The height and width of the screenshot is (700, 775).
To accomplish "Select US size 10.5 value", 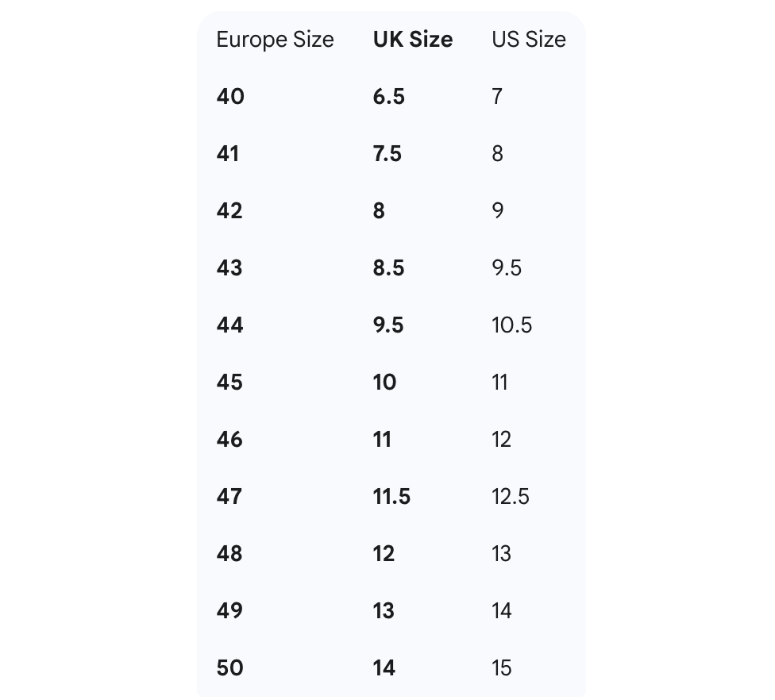I will (512, 325).
